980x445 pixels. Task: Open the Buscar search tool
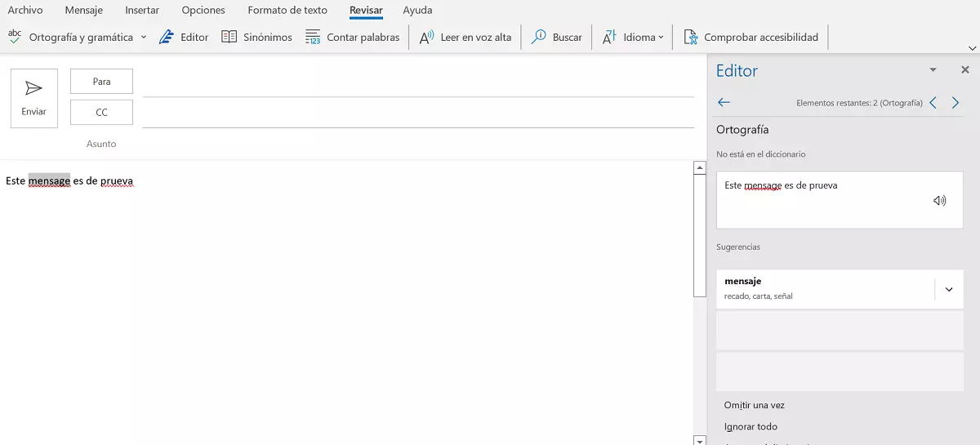556,37
